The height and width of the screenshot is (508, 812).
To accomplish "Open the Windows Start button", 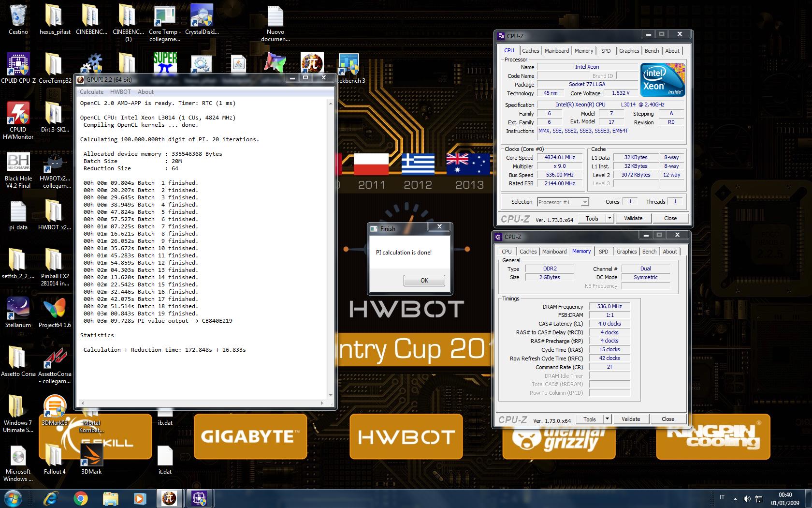I will (13, 498).
